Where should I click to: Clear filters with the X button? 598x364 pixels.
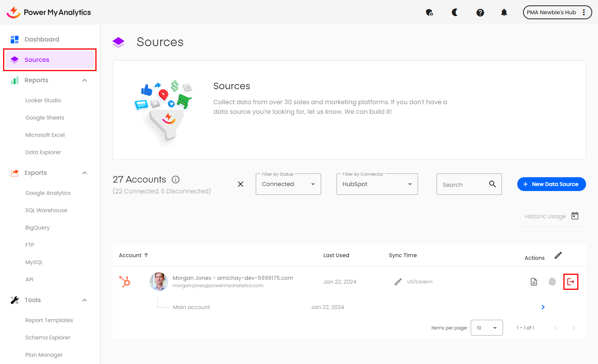pos(241,184)
